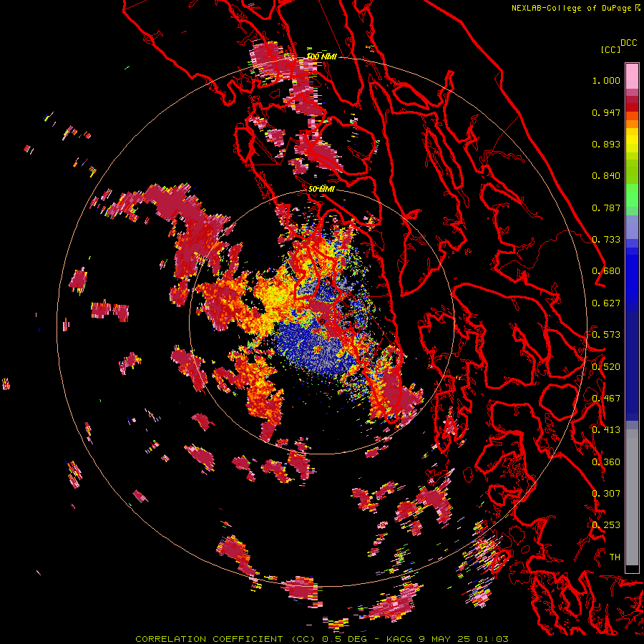
Task: Select the 0.520 scale value
Action: coord(606,367)
